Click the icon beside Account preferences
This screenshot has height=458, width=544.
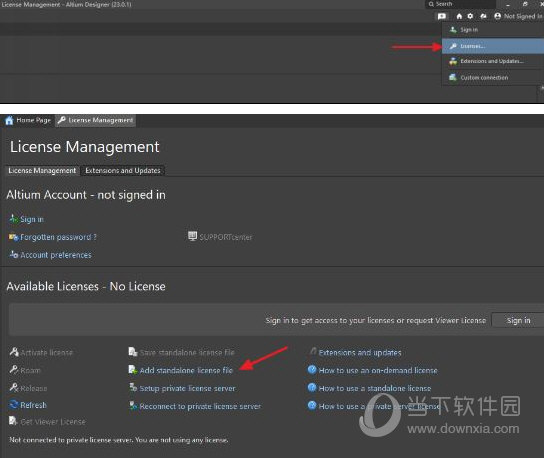pos(14,254)
